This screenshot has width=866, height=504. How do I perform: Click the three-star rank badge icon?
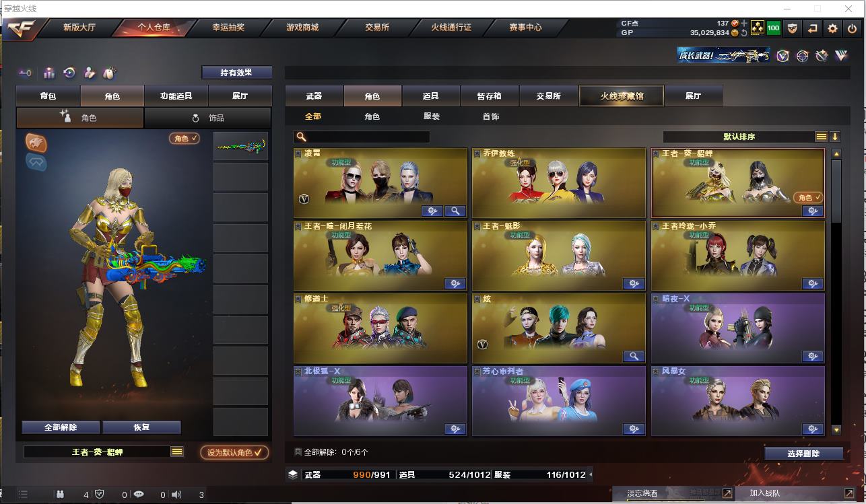757,28
